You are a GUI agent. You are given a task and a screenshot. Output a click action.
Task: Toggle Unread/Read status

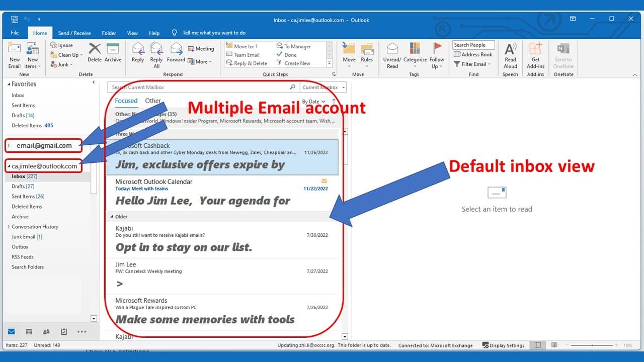point(392,55)
